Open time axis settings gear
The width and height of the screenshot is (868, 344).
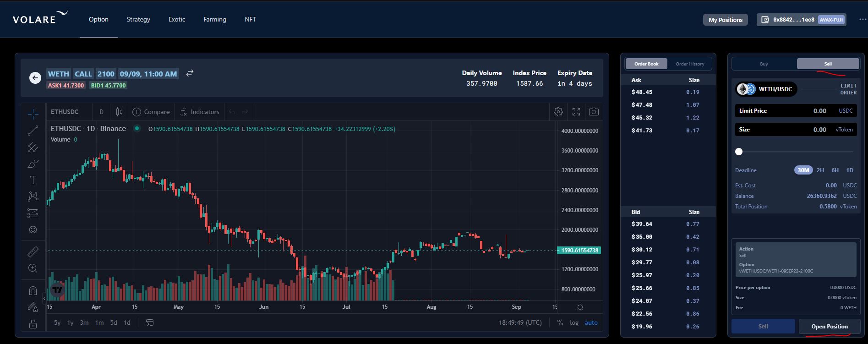point(580,307)
